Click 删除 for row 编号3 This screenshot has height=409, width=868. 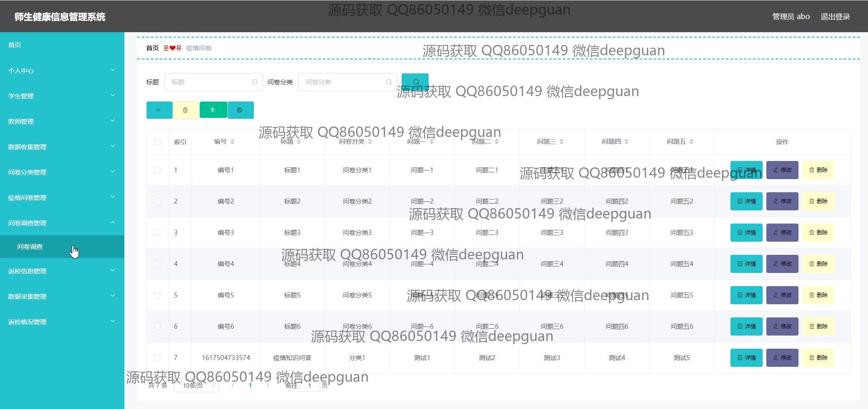click(818, 233)
